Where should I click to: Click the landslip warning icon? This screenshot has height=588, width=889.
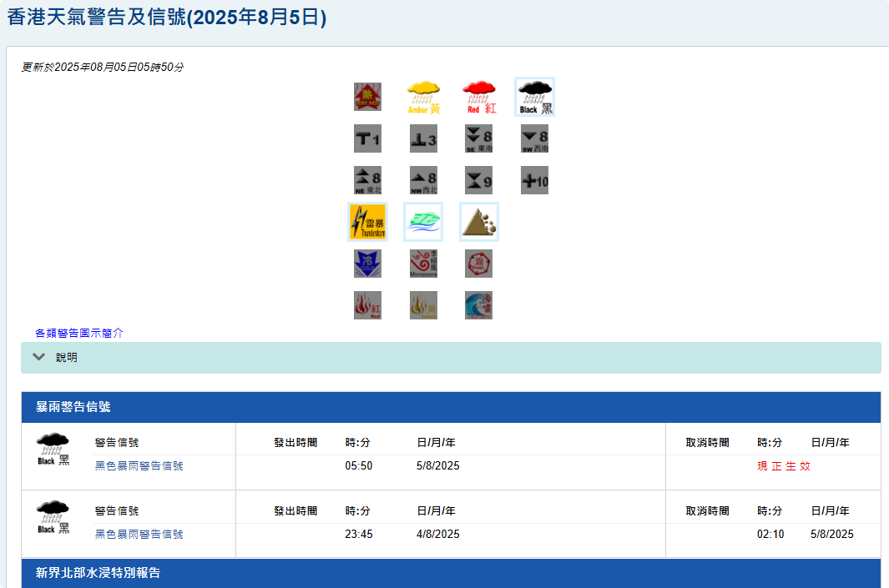pos(479,222)
